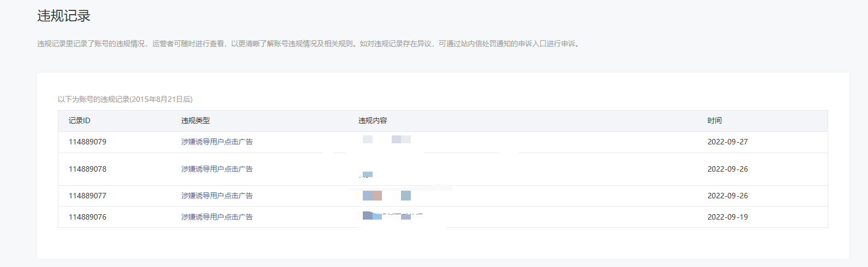
Task: Click violation type link for record 114889079
Action: 217,142
